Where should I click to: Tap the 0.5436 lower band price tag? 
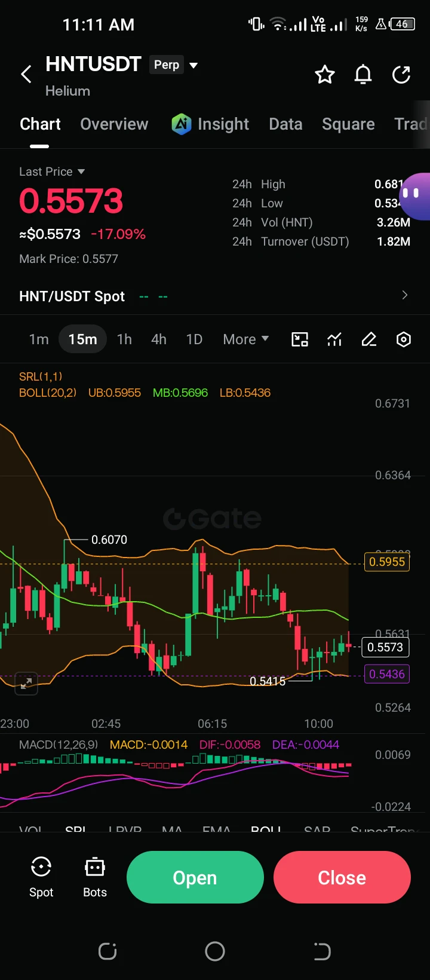coord(387,674)
